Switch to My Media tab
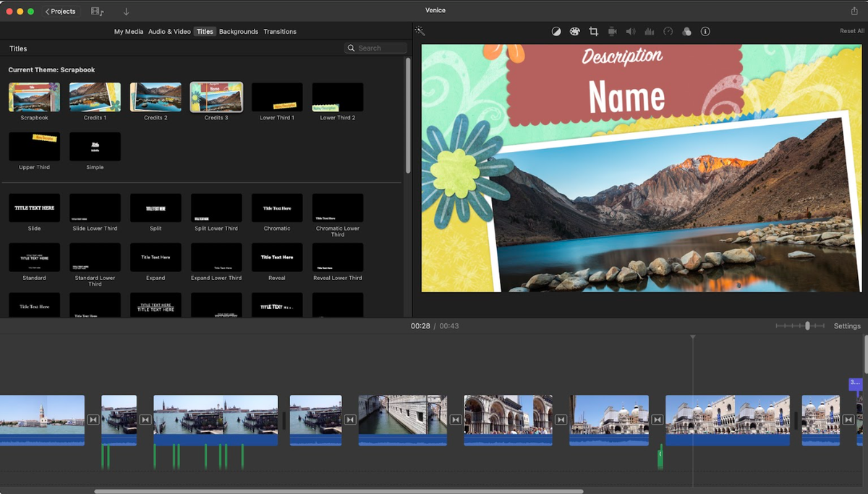 pyautogui.click(x=129, y=32)
